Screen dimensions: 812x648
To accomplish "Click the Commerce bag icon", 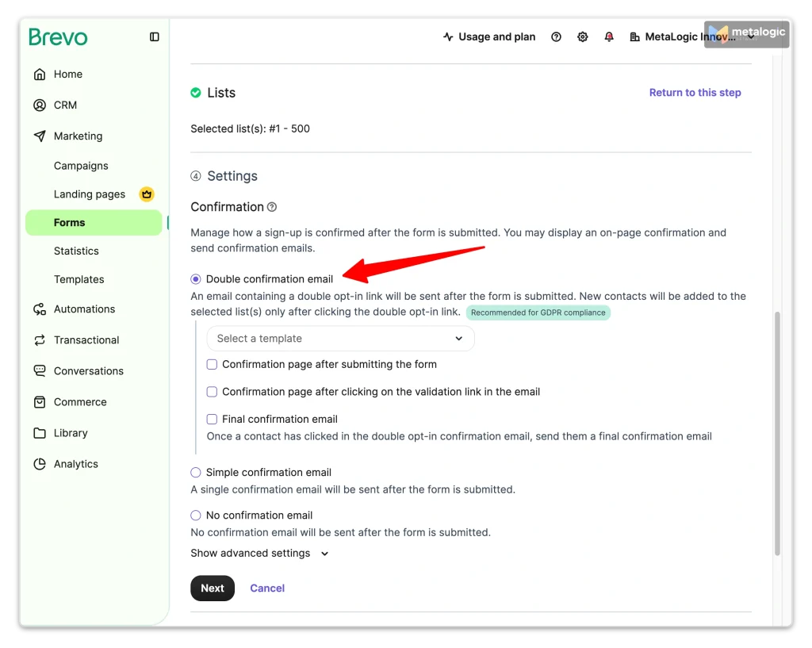I will [40, 402].
